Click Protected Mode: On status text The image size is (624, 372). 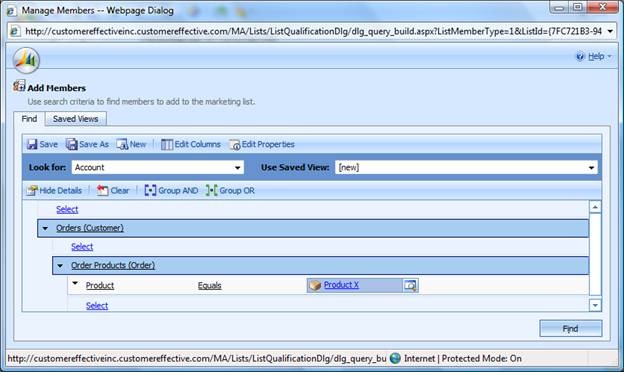point(482,358)
